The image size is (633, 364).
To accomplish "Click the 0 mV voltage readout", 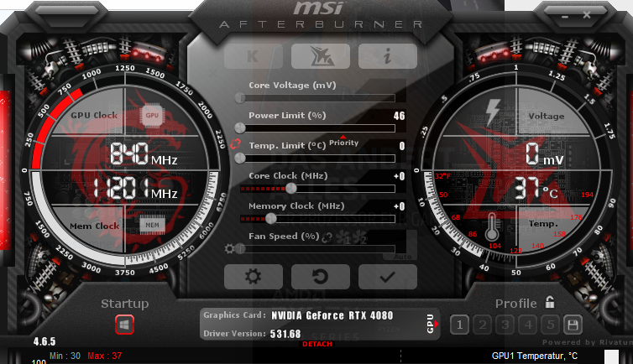I will pos(544,154).
